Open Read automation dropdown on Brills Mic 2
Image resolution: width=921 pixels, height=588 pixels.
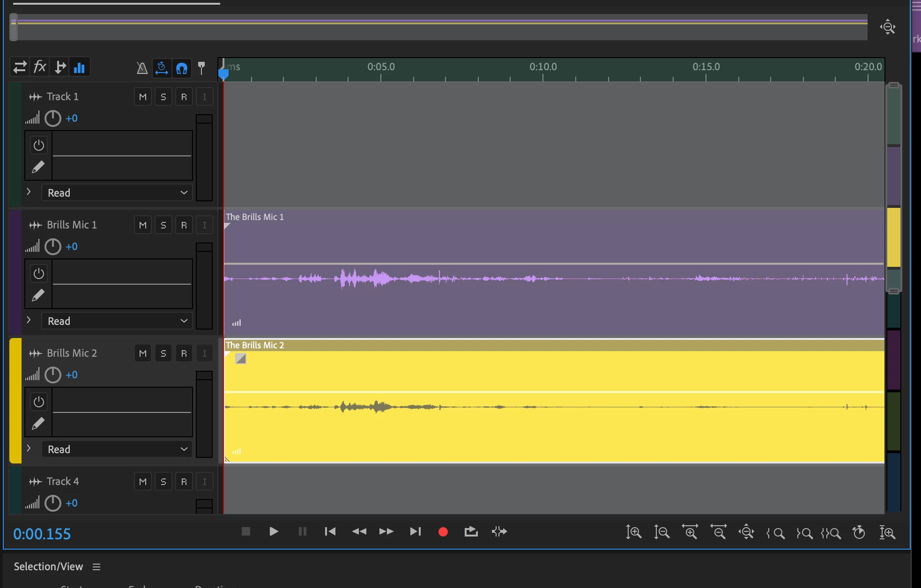tap(117, 449)
